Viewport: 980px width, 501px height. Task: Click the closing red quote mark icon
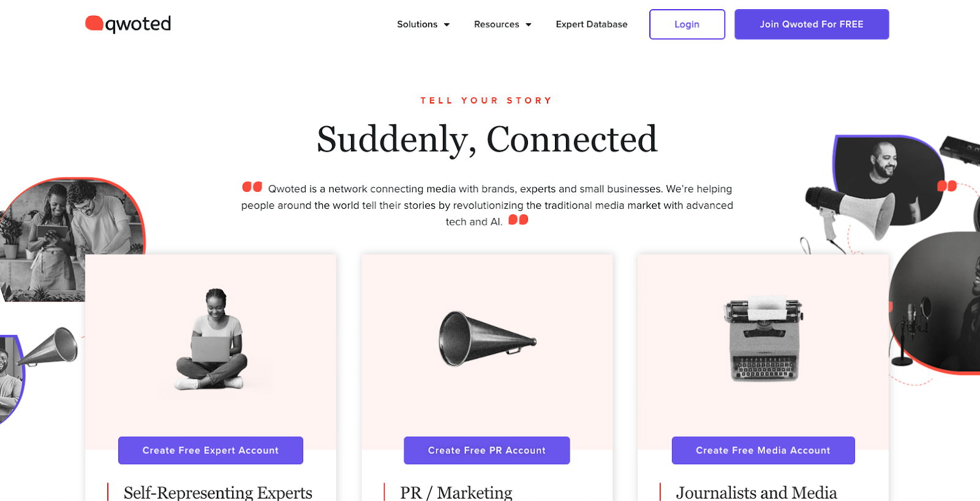(x=518, y=219)
